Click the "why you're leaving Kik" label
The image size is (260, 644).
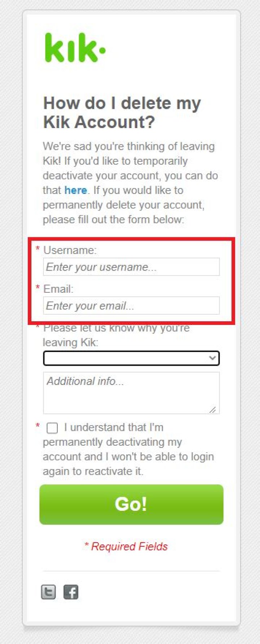click(116, 335)
